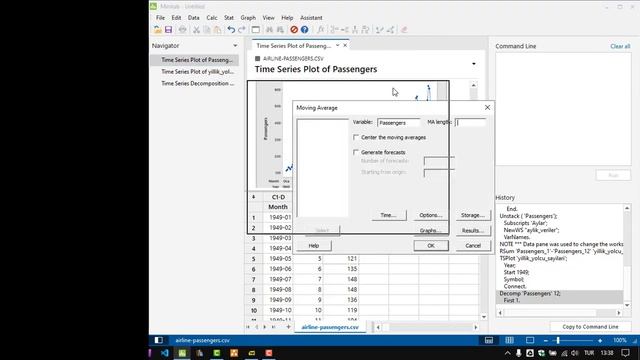Click the Minitab icon in the taskbar
Screen dimensions: 640x360
point(182,353)
